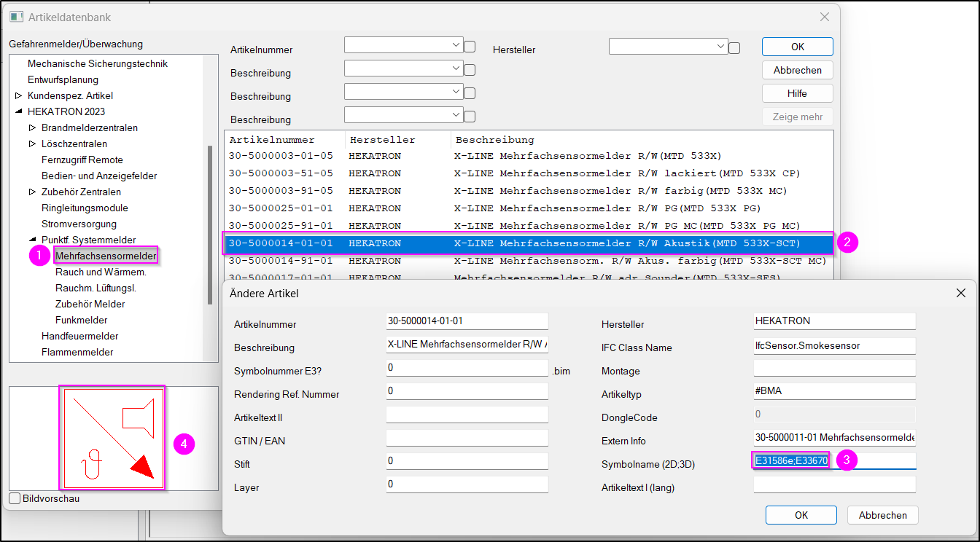This screenshot has height=542, width=980.
Task: Click the Beschreibung column header
Action: (x=642, y=139)
